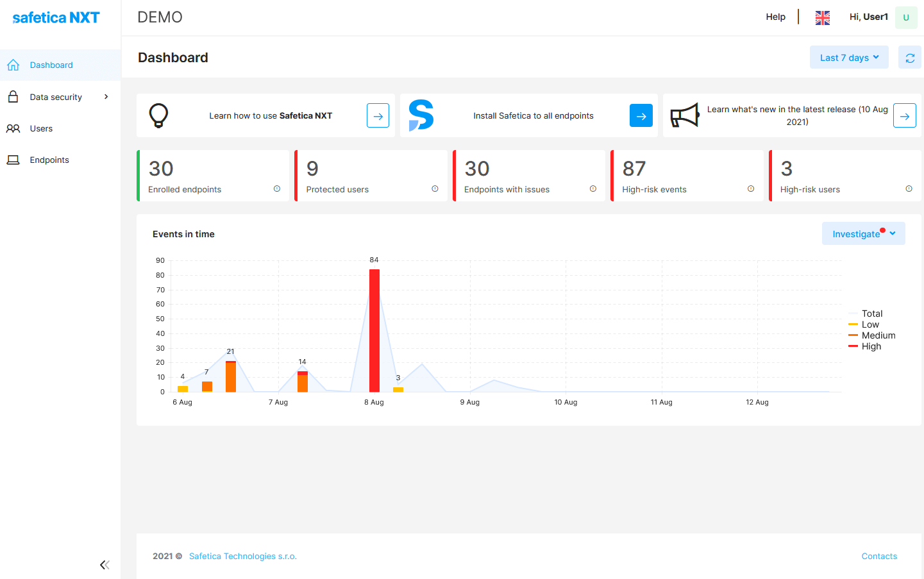Click the yellow bar labeled 3

click(x=398, y=389)
